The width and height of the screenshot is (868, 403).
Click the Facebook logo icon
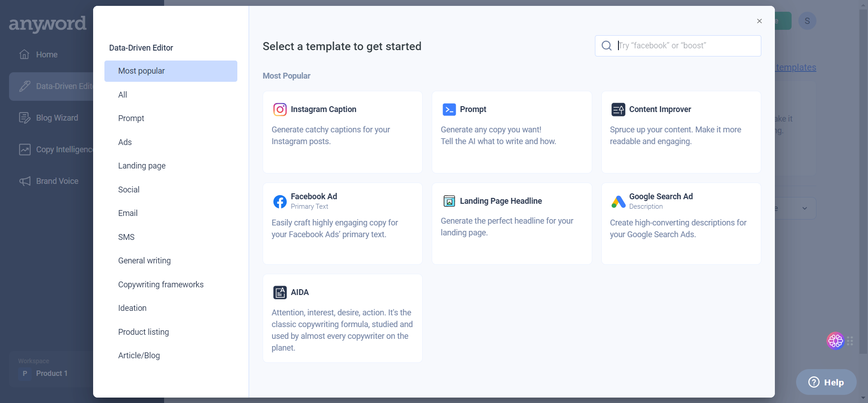pos(280,201)
